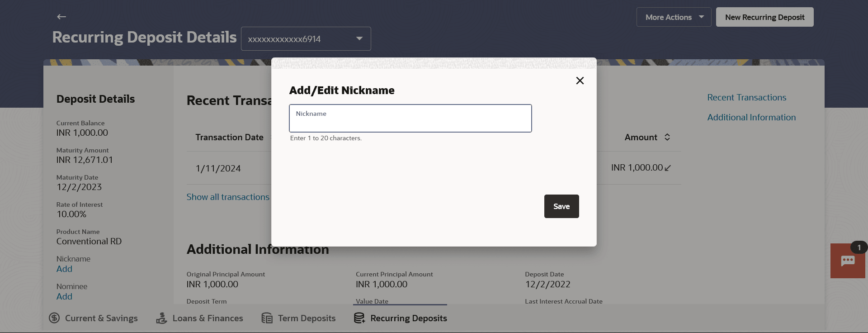Click the Amount column header label
Viewport: 868px width, 333px height.
641,137
